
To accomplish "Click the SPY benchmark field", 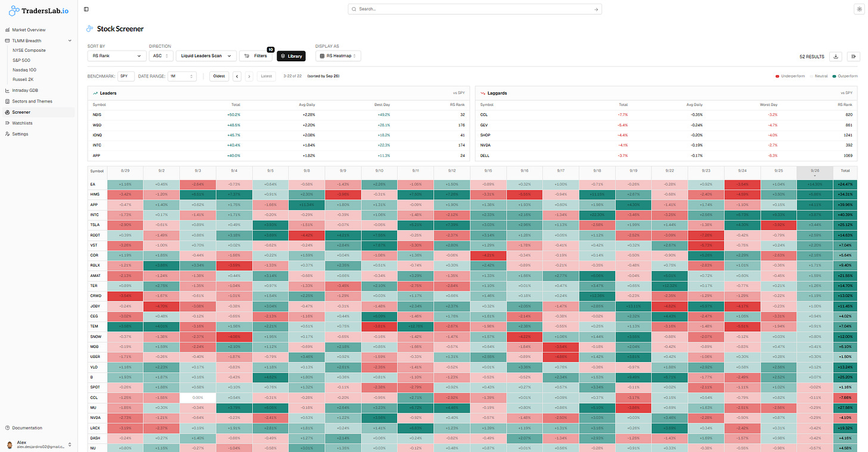I will pos(126,76).
